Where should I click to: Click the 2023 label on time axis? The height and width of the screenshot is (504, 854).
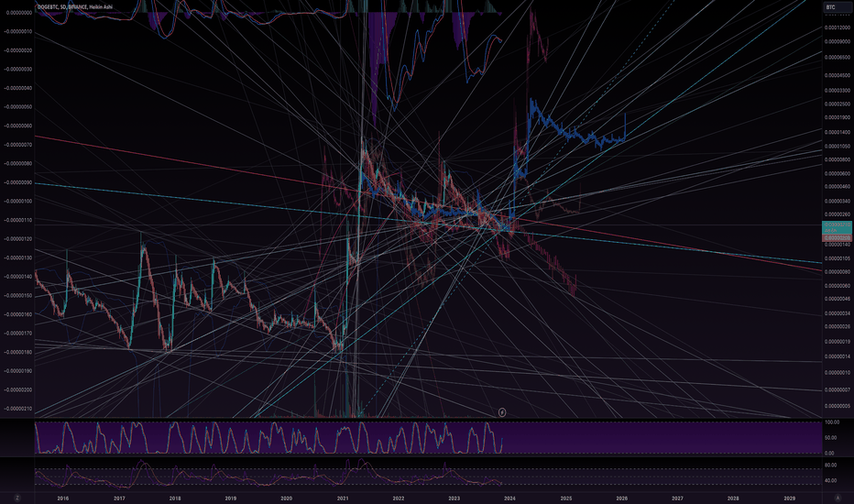tap(454, 498)
